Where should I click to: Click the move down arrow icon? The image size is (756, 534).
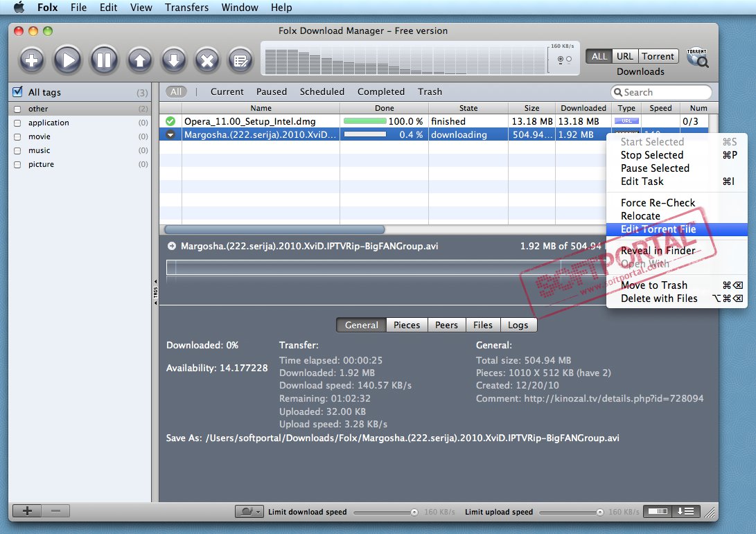(x=173, y=60)
